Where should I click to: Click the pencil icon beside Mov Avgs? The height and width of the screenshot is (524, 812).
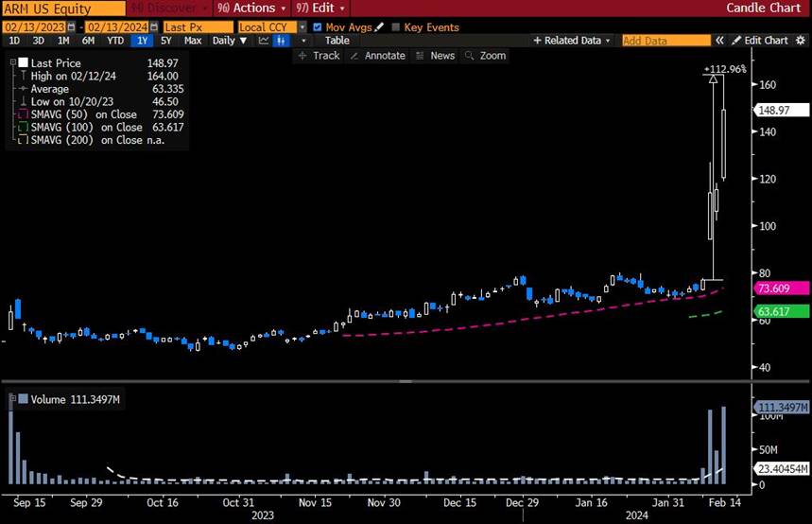(379, 26)
